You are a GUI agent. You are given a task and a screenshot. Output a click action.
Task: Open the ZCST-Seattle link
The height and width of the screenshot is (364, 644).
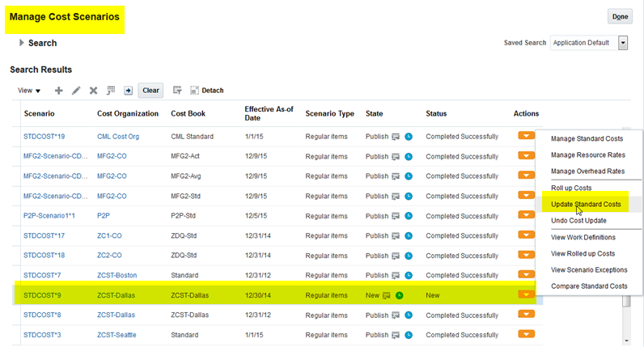(117, 335)
